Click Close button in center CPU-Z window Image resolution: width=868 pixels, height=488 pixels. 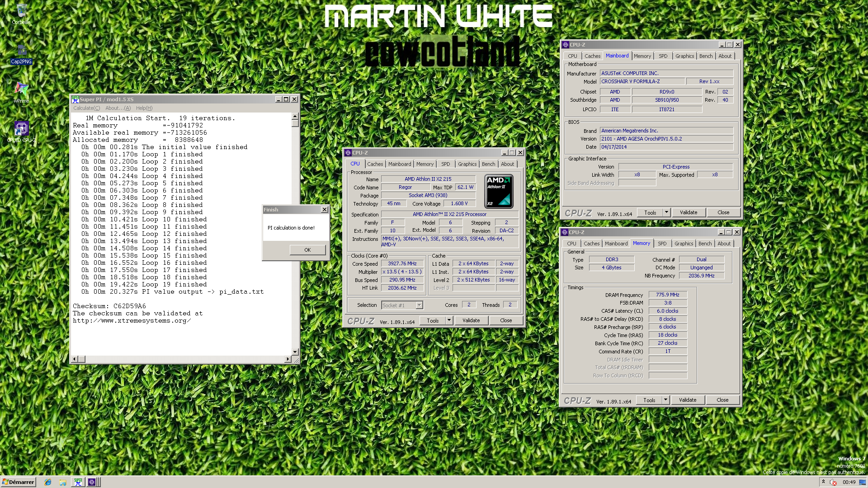pos(506,321)
